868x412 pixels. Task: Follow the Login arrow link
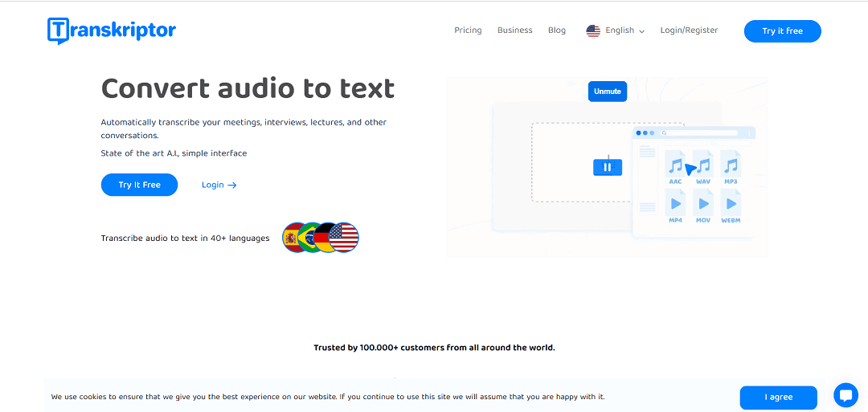pyautogui.click(x=219, y=185)
